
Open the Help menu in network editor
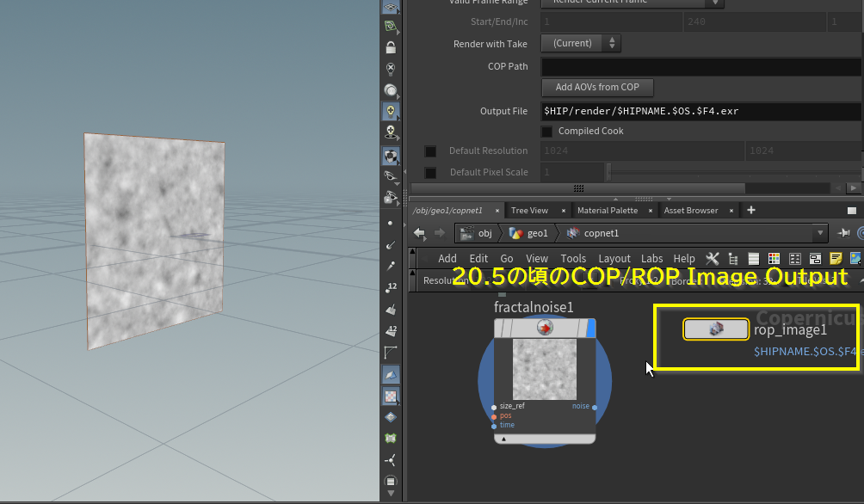[x=684, y=258]
